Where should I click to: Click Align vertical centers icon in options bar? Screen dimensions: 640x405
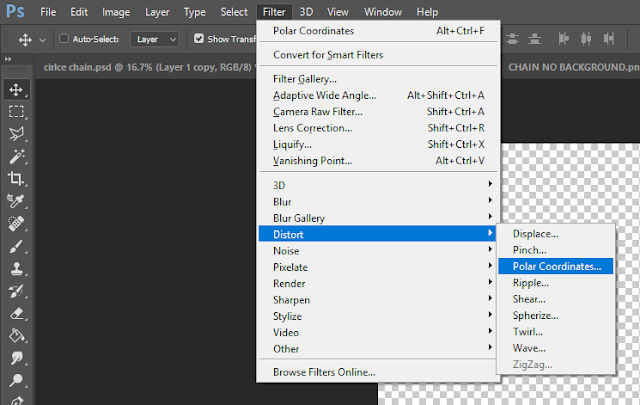pyautogui.click(x=512, y=39)
